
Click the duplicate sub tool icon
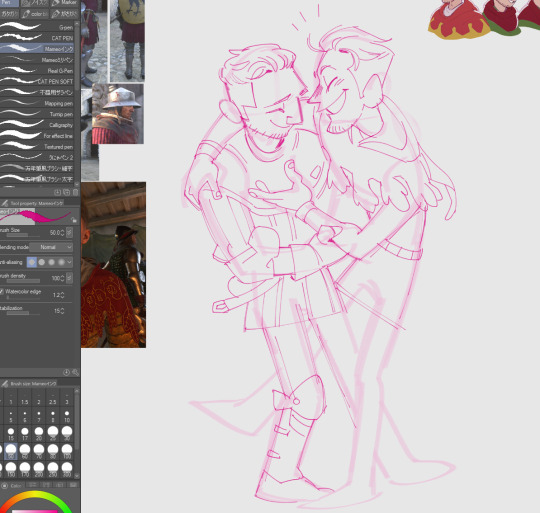(66, 192)
